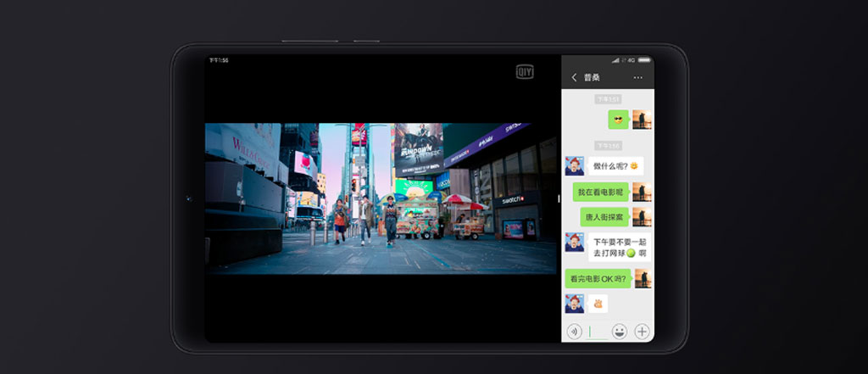Open the emoji smiley picker
The width and height of the screenshot is (868, 374).
(620, 332)
